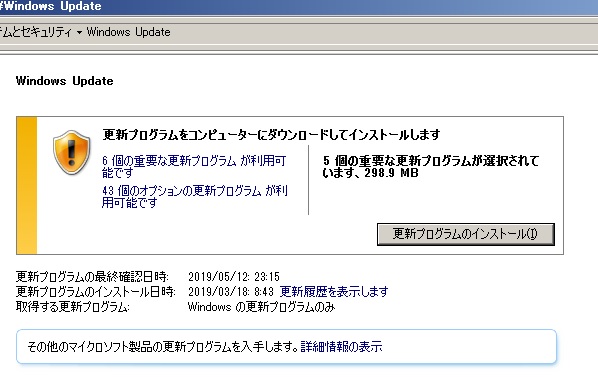Image resolution: width=598 pixels, height=377 pixels.
Task: Click 更新プログラムのインストール button
Action: point(465,234)
